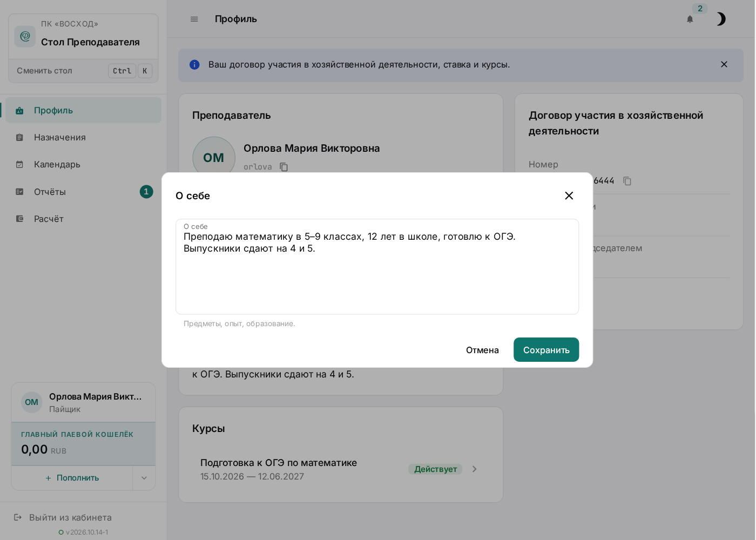Dismiss the contract info banner

click(724, 64)
